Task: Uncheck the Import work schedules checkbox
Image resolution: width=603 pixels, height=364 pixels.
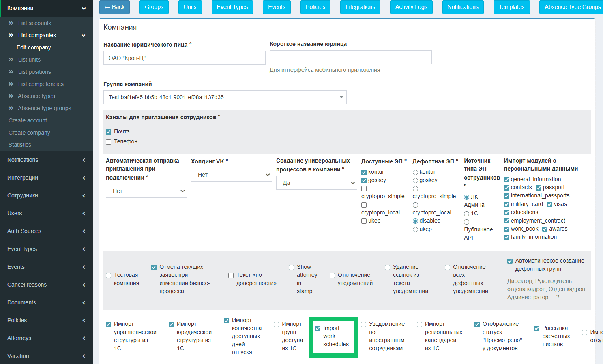Action: point(318,328)
